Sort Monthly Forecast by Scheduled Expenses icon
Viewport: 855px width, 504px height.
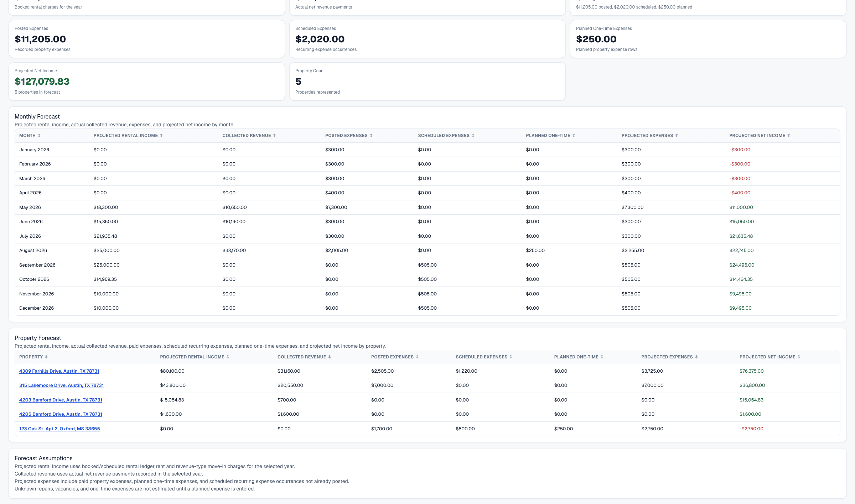tap(473, 136)
